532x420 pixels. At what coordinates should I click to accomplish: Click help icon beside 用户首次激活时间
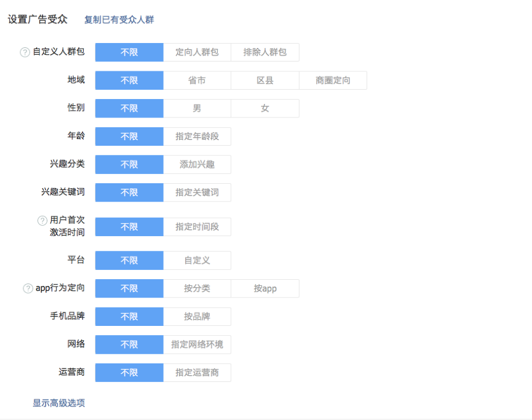tap(42, 220)
